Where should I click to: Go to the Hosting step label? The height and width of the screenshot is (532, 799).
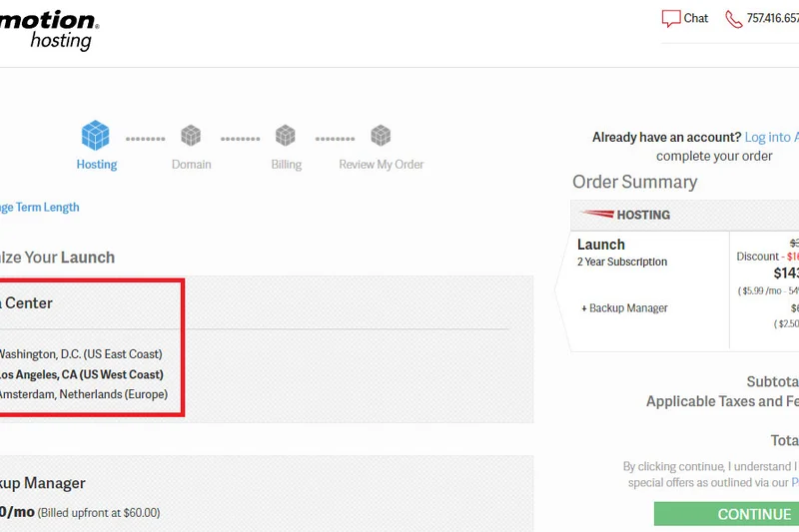(97, 165)
